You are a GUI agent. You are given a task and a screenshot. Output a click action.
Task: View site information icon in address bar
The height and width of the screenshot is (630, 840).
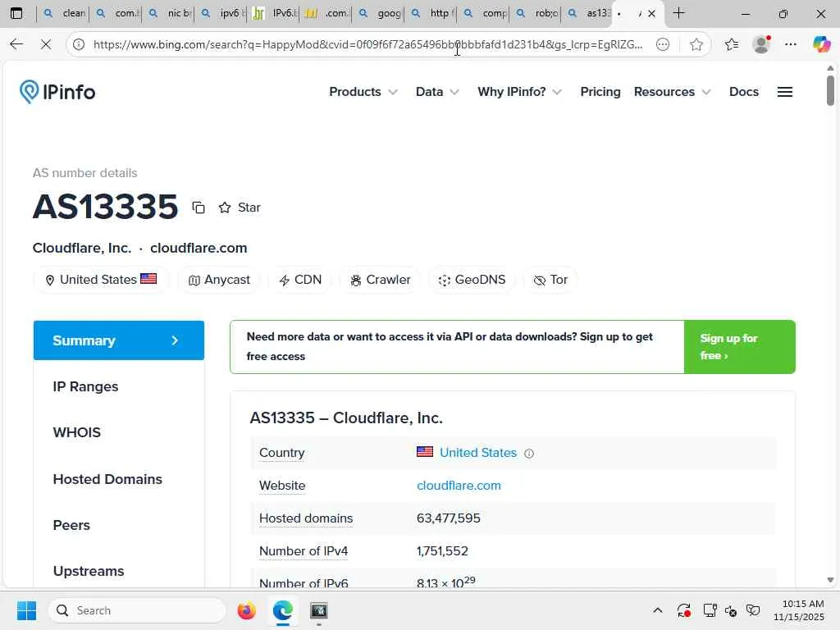79,44
